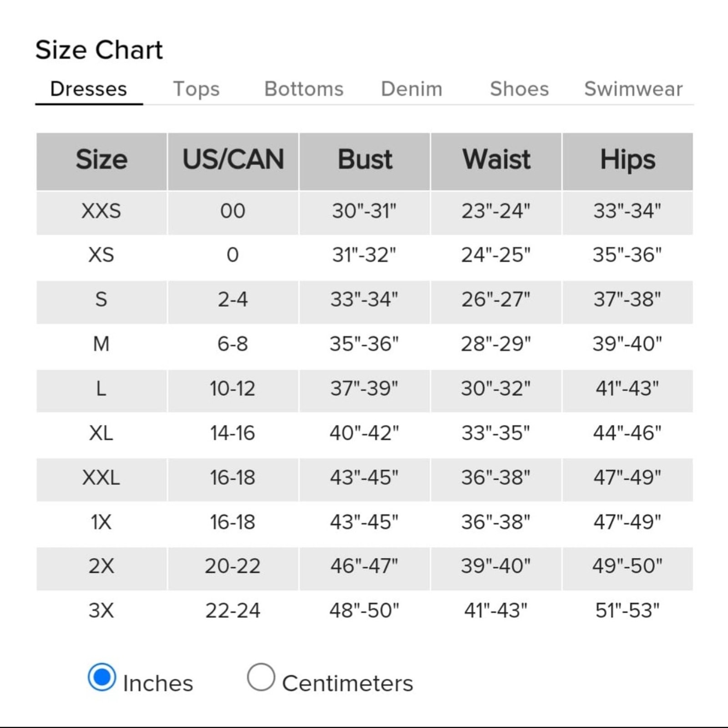Screen dimensions: 728x728
Task: Click the Waist column header
Action: pyautogui.click(x=496, y=161)
